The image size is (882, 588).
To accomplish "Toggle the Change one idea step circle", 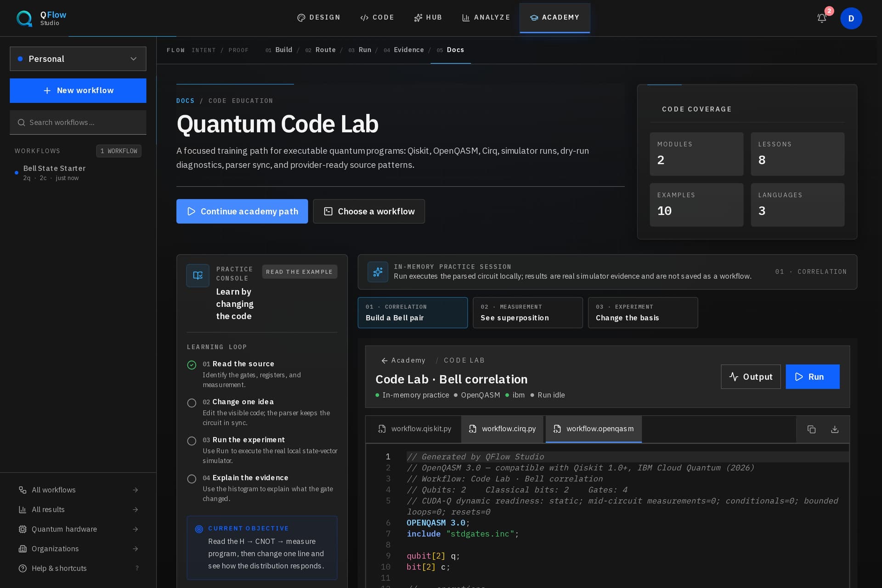I will [192, 403].
